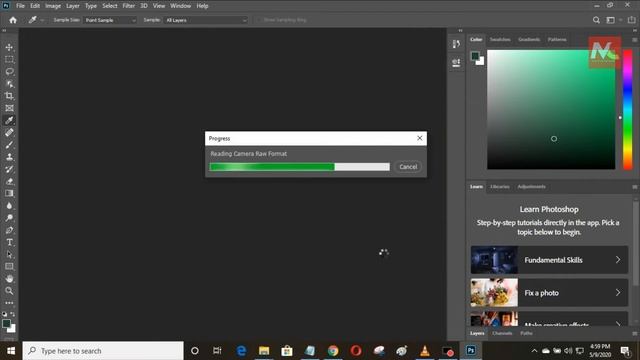Select the Zoom tool

pyautogui.click(x=9, y=291)
